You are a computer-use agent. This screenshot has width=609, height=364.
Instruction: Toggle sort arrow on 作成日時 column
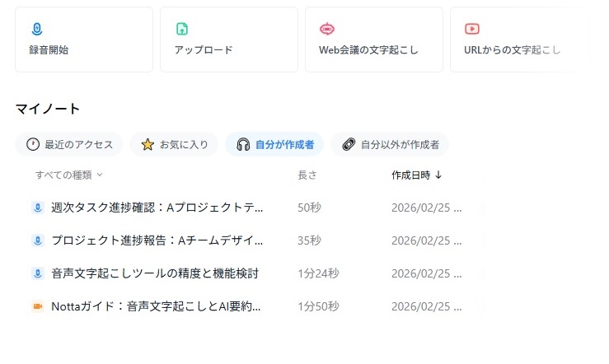[438, 175]
